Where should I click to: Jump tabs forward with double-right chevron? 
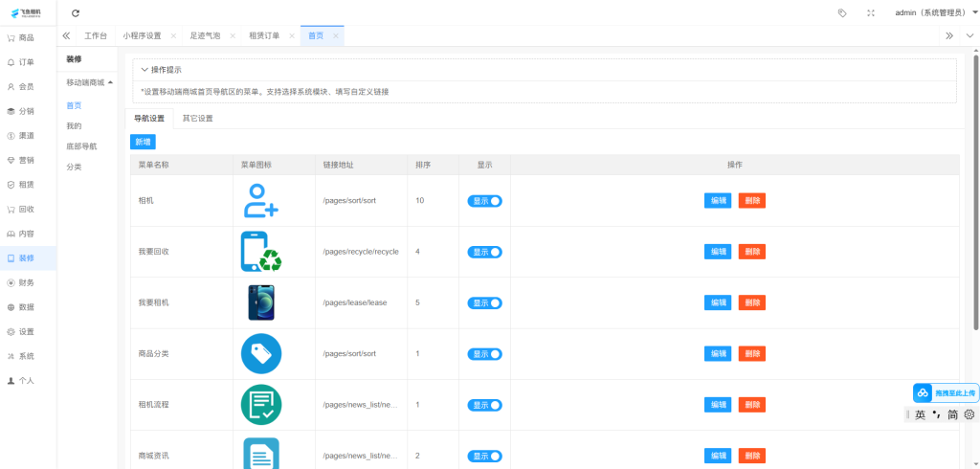coord(949,35)
